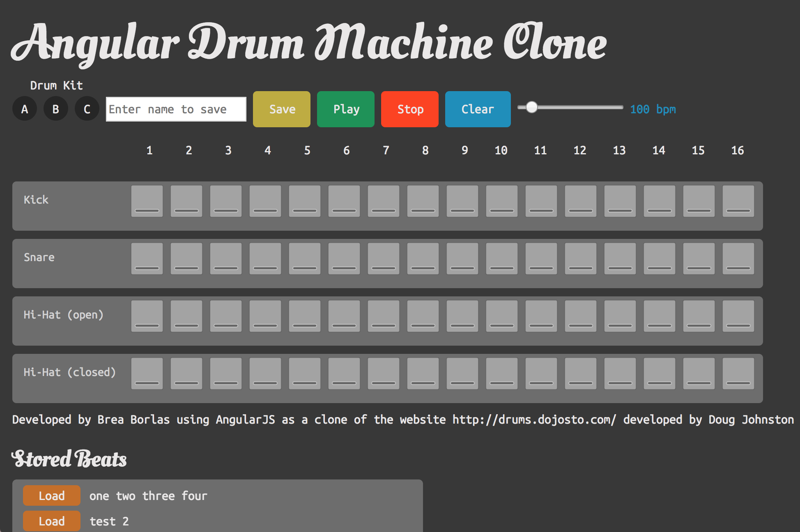Viewport: 800px width, 532px height.
Task: Enable Snare step 2 pad
Action: (186, 259)
